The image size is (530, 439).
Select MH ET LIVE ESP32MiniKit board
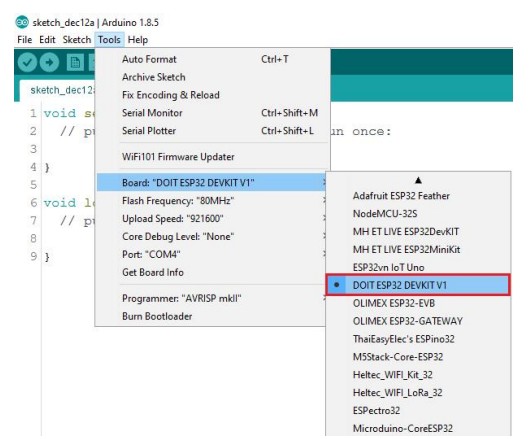click(x=418, y=250)
